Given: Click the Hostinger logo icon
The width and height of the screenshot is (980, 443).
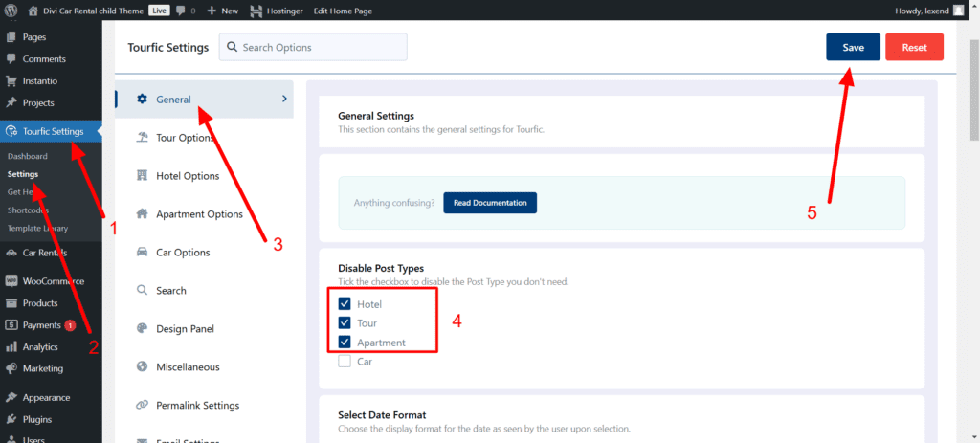Looking at the screenshot, I should coord(256,11).
